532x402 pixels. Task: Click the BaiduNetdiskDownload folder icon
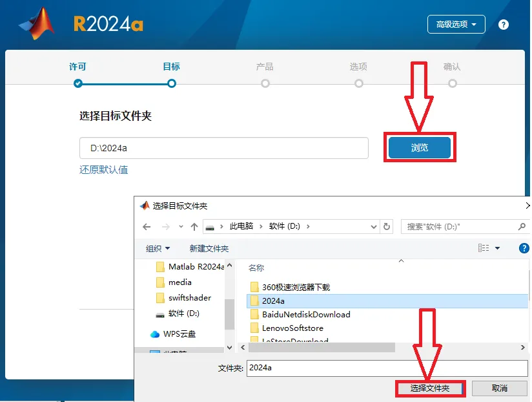pyautogui.click(x=254, y=314)
